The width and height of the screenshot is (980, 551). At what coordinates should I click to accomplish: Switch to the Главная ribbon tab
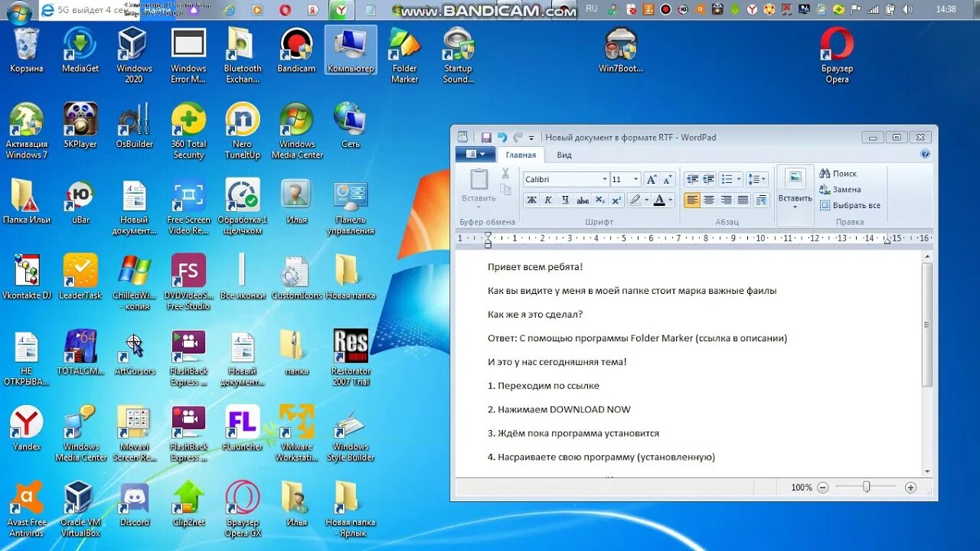click(x=521, y=155)
